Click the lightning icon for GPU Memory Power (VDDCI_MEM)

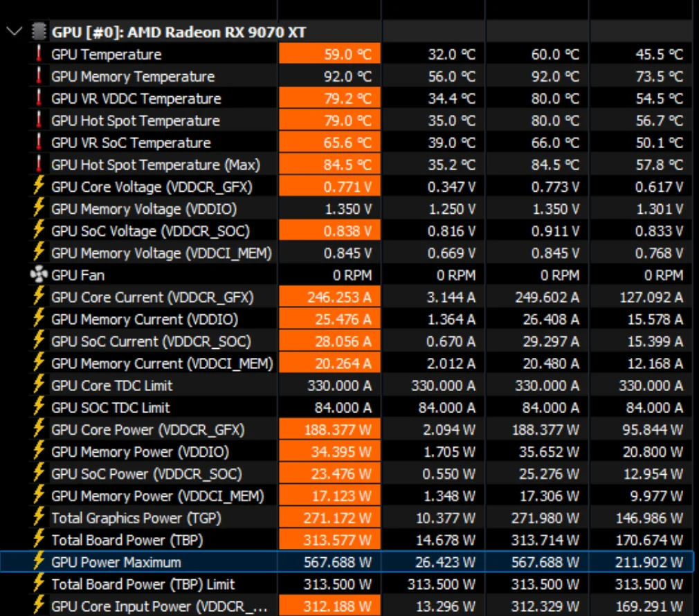point(39,495)
